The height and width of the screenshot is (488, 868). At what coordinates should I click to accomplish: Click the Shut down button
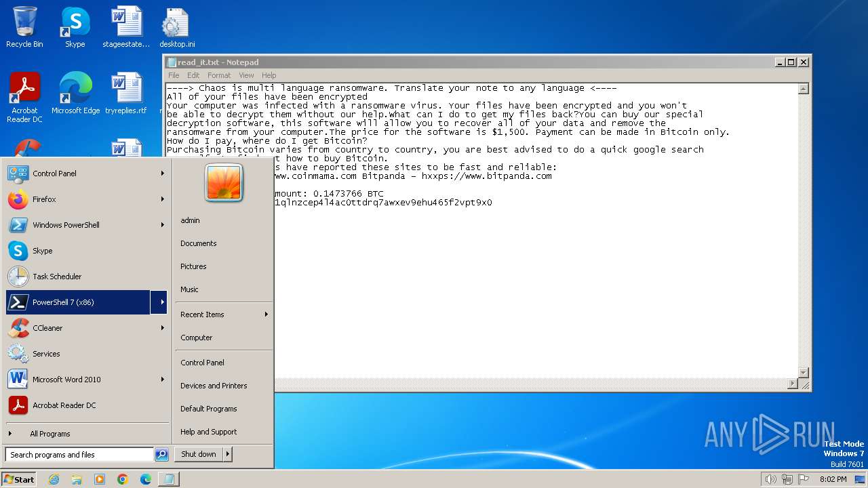tap(199, 454)
